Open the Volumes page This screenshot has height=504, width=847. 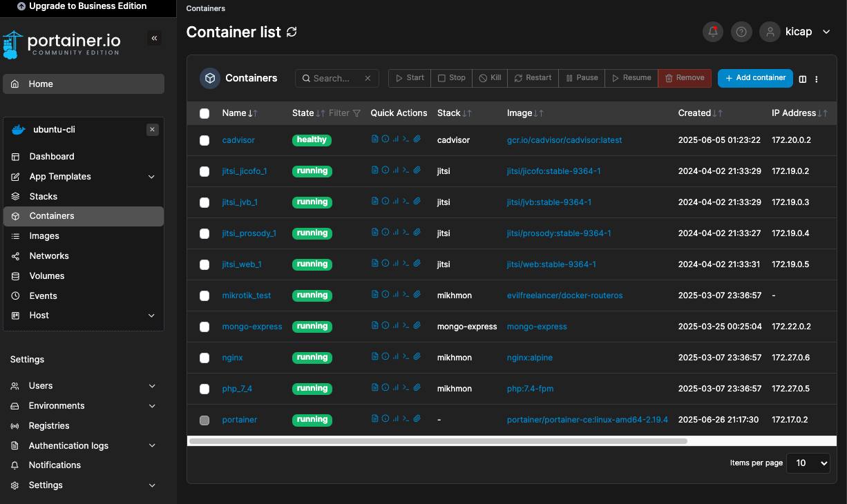coord(84,276)
